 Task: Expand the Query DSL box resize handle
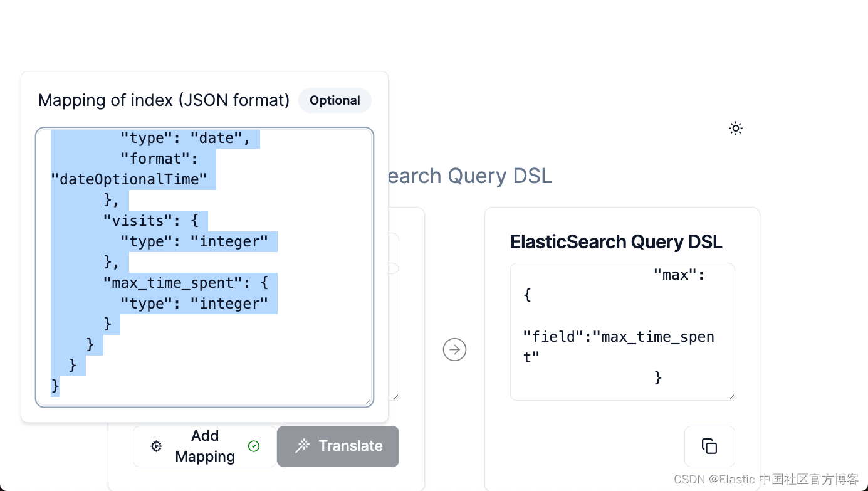(730, 396)
